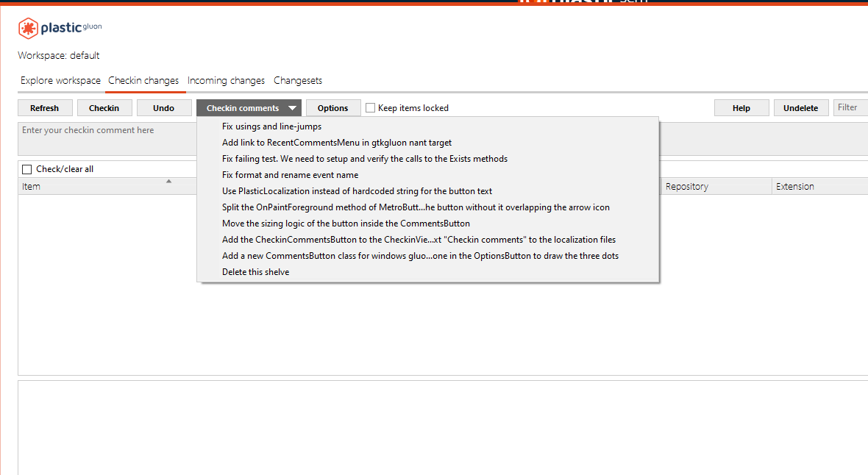Click the Repository column header
Screen dimensions: 868x475
tap(686, 186)
